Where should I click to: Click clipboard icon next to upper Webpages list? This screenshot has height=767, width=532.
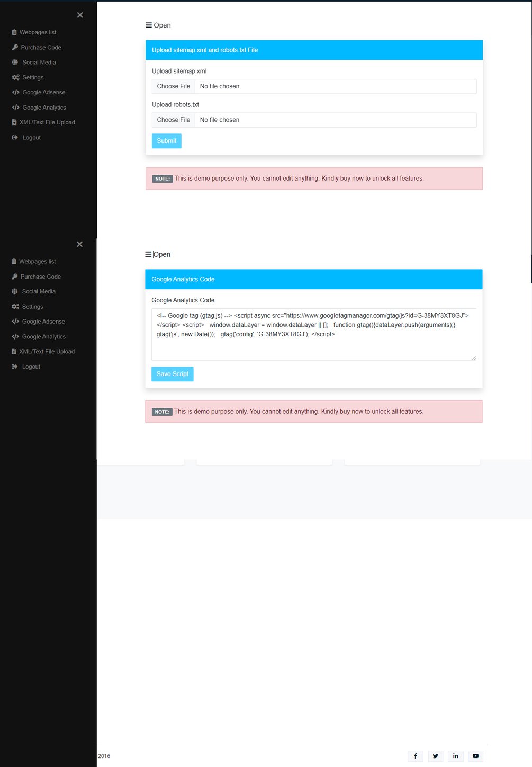point(14,32)
